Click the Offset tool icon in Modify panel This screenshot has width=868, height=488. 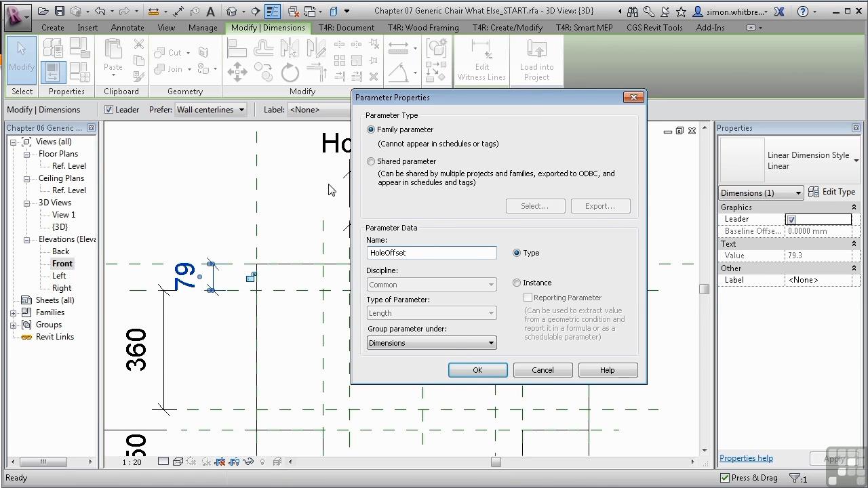point(264,47)
